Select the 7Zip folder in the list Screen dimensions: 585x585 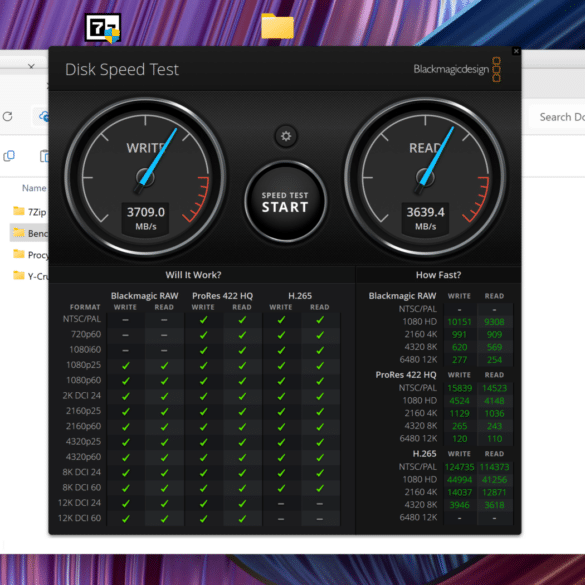[x=29, y=212]
